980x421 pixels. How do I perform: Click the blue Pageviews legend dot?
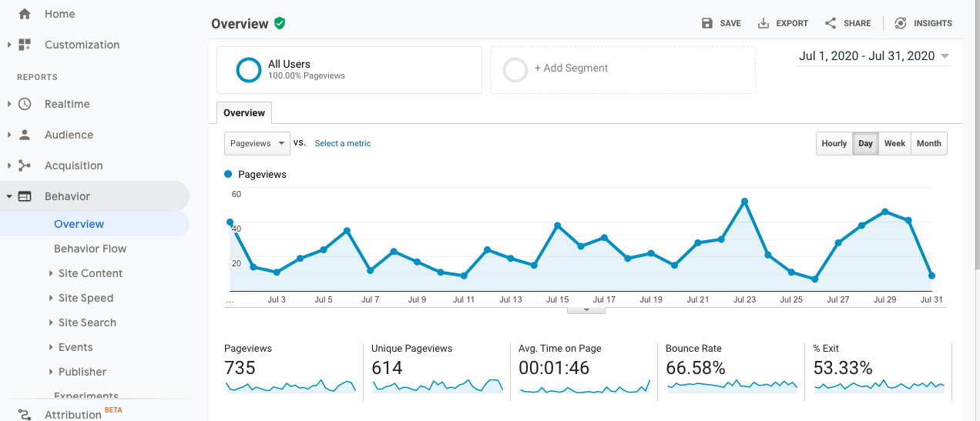[228, 175]
